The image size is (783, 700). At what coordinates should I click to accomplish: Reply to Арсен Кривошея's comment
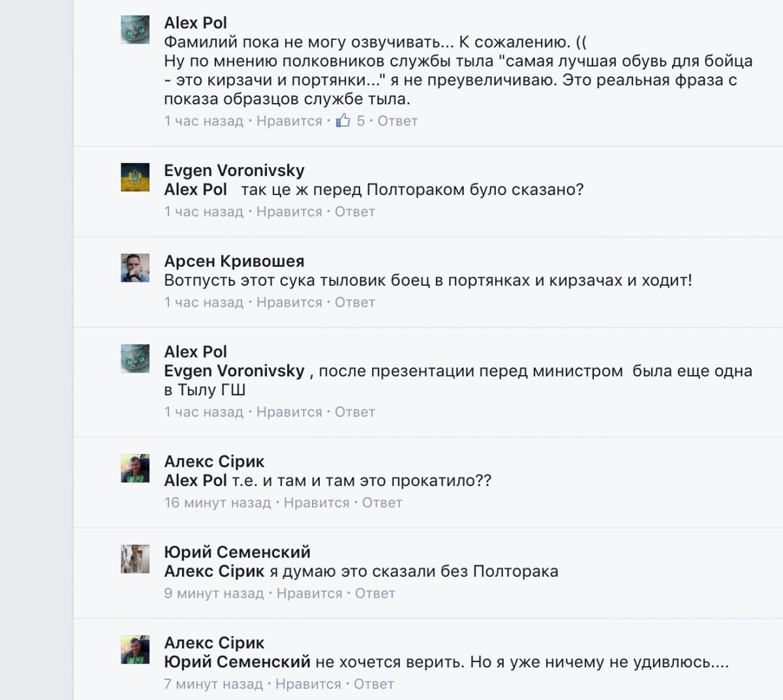tap(355, 302)
